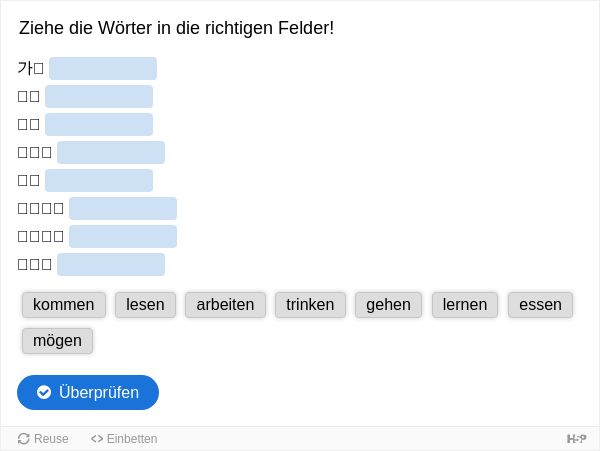Click the 'essen' word tile
Viewport: 600px width, 451px height.
[x=540, y=305]
